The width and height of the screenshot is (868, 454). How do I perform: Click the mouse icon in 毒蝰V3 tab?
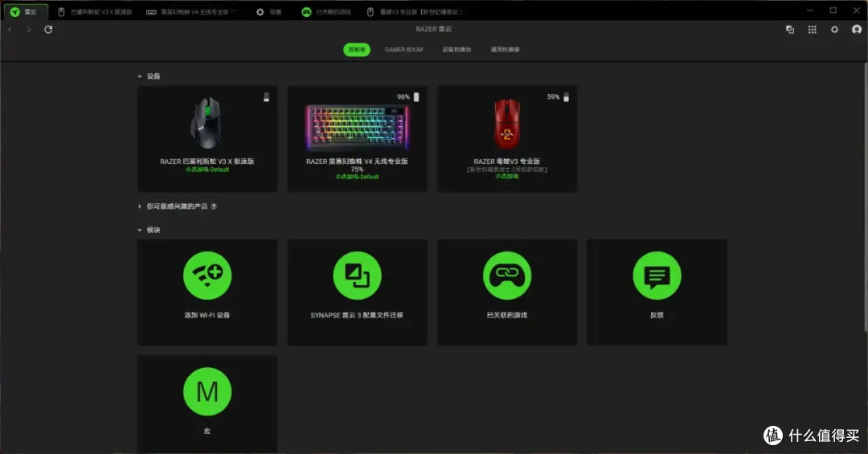click(371, 11)
